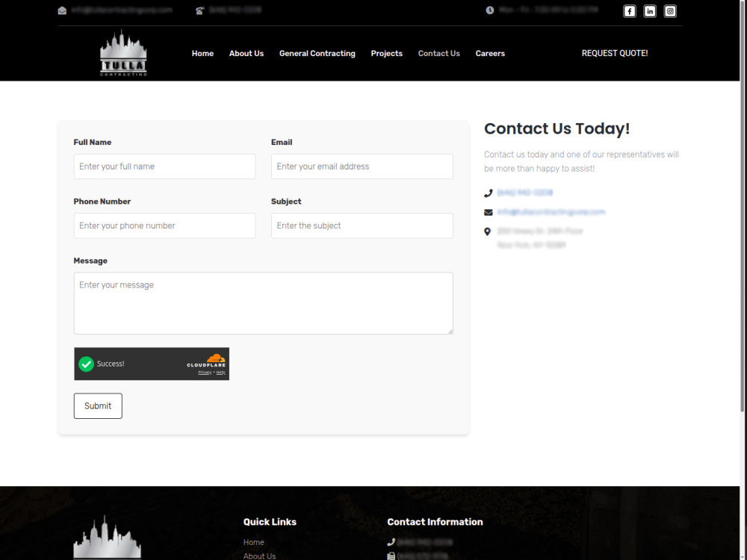This screenshot has height=560, width=747.
Task: Click the 'Contact Us Today!' heading
Action: (557, 128)
